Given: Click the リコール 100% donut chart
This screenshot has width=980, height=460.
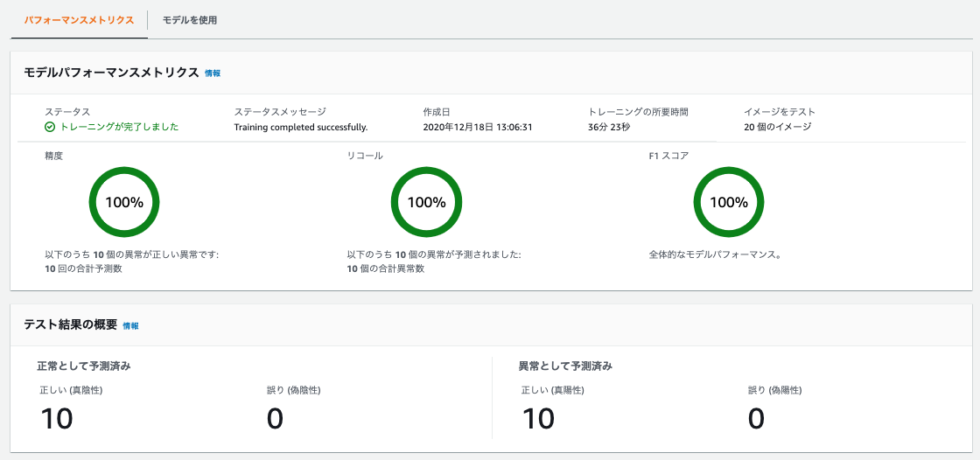Looking at the screenshot, I should pyautogui.click(x=426, y=202).
